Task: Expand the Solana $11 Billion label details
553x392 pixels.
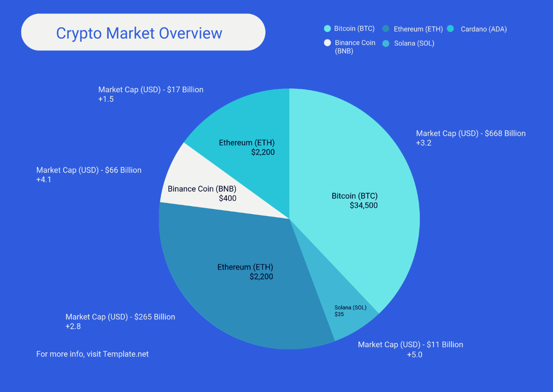Action: pos(410,349)
